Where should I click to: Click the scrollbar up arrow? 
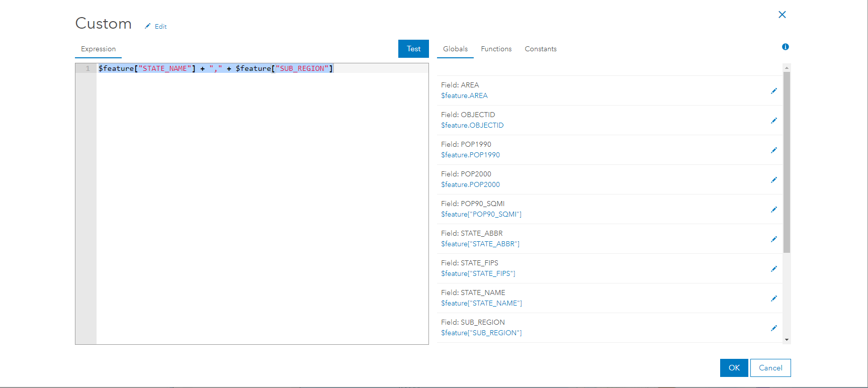pos(787,67)
